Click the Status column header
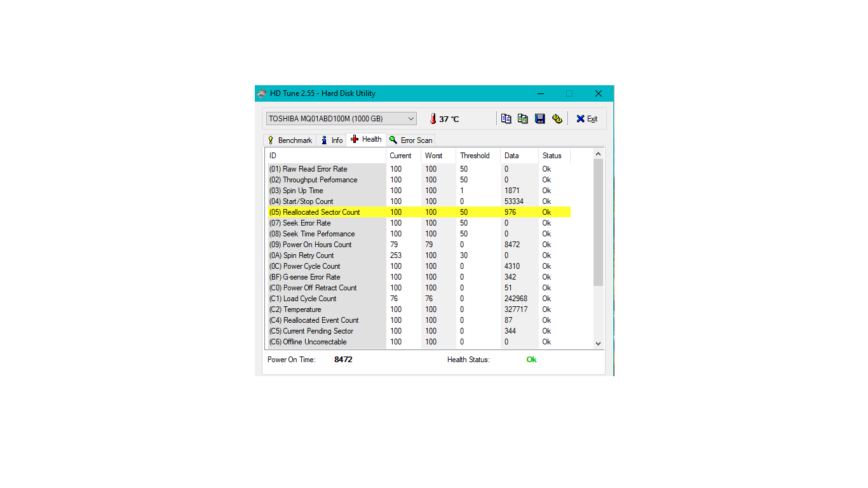868x488 pixels. pyautogui.click(x=554, y=156)
